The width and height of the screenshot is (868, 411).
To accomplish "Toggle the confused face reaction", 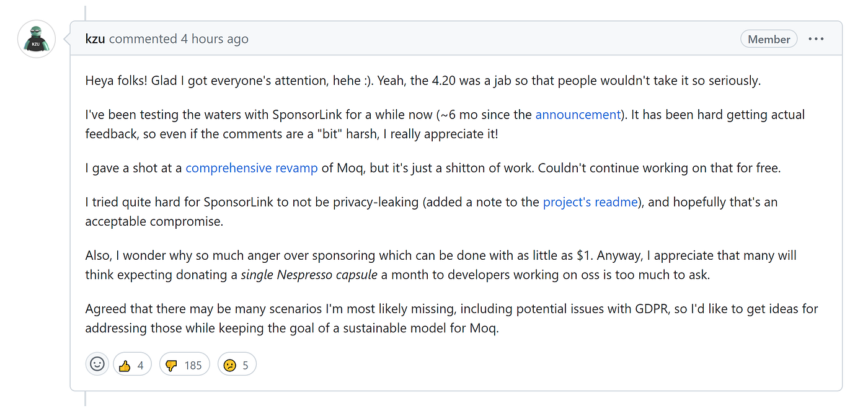I will 237,365.
